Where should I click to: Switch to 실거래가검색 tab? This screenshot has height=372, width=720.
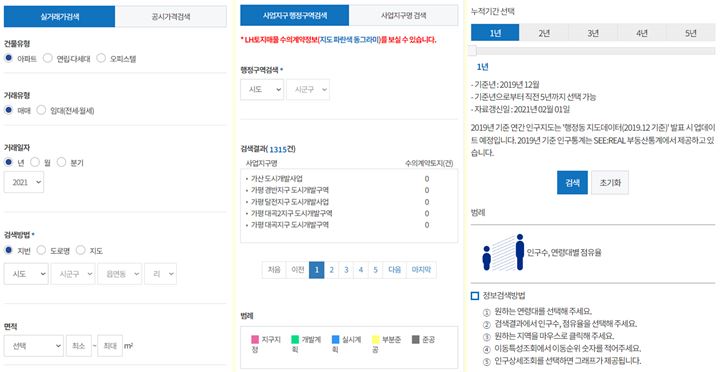point(59,17)
